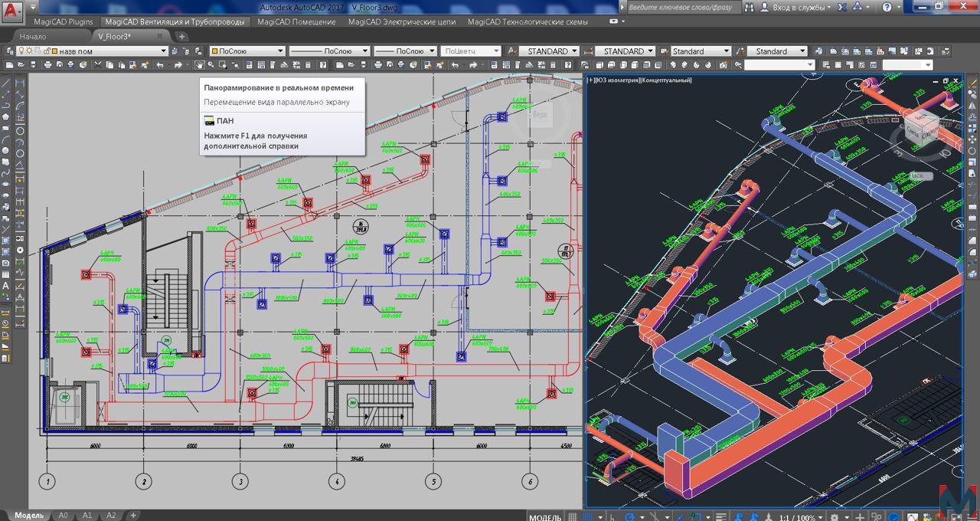This screenshot has height=521, width=980.
Task: Open the MagiCAD Помещение tab
Action: [x=296, y=21]
